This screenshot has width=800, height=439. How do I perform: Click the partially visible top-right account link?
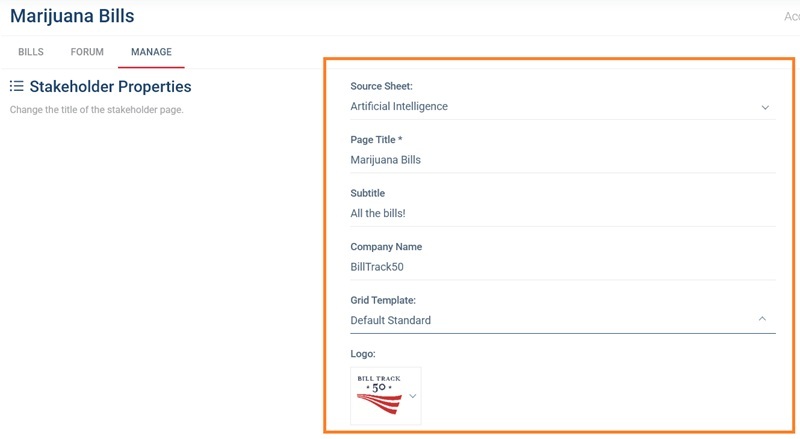(x=791, y=17)
